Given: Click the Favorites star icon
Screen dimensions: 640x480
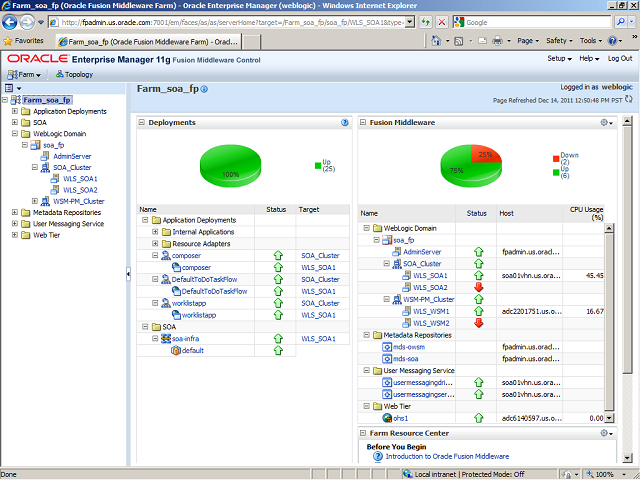Looking at the screenshot, I should [x=9, y=41].
